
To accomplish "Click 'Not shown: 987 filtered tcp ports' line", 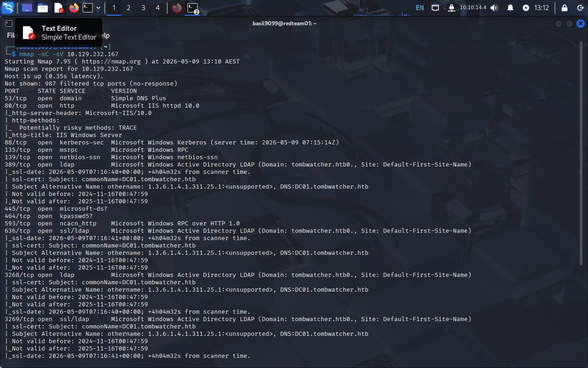I will [91, 84].
